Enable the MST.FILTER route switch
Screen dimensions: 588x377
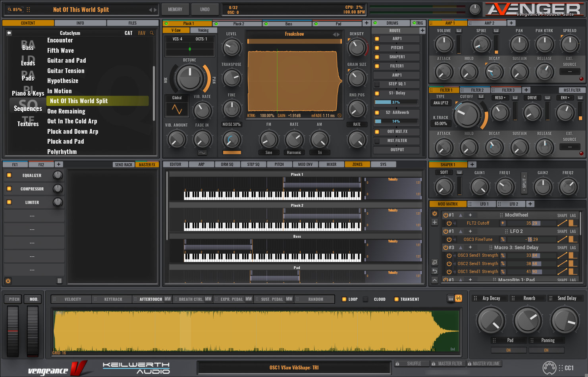377,141
